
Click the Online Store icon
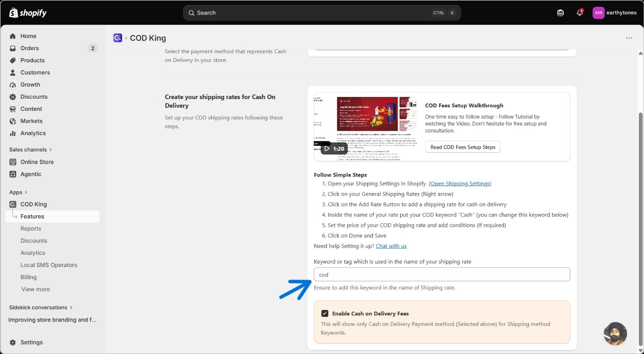click(x=13, y=162)
